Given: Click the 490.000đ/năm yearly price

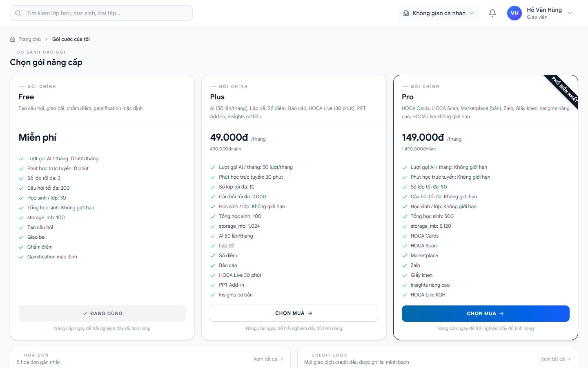Looking at the screenshot, I should [x=225, y=149].
